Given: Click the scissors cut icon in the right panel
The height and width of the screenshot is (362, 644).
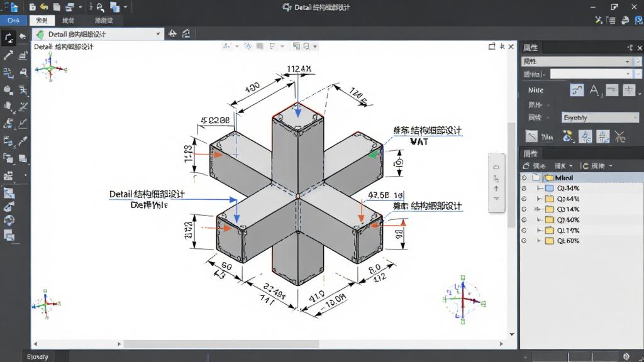Looking at the screenshot, I should coord(619,136).
